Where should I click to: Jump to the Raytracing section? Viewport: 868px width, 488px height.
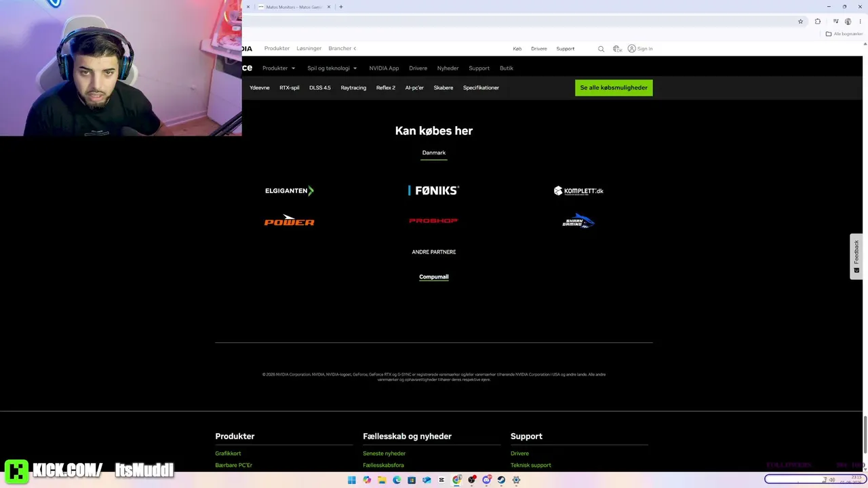tap(353, 88)
